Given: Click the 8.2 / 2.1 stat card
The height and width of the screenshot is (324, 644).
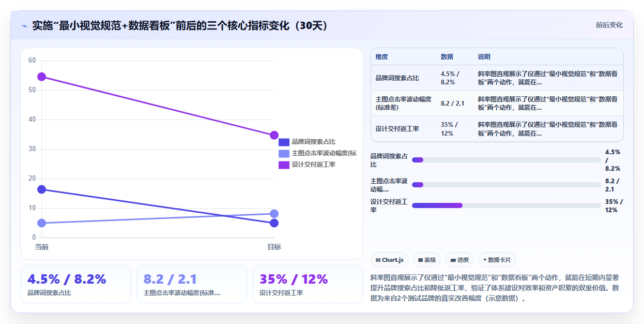Looking at the screenshot, I should tap(192, 284).
